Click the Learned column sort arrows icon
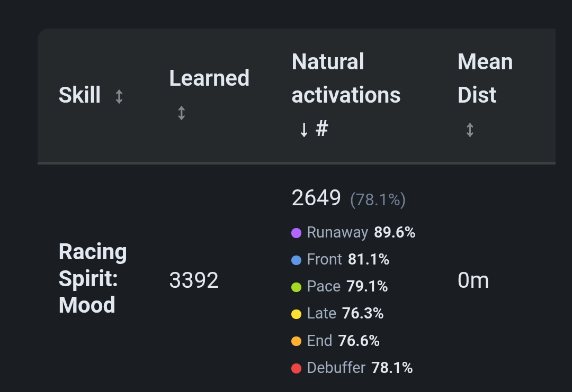572x392 pixels. point(181,113)
